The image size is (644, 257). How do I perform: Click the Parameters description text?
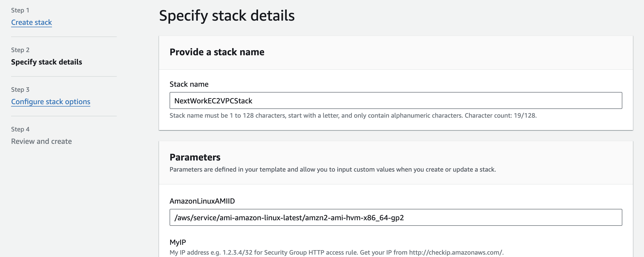coord(333,169)
